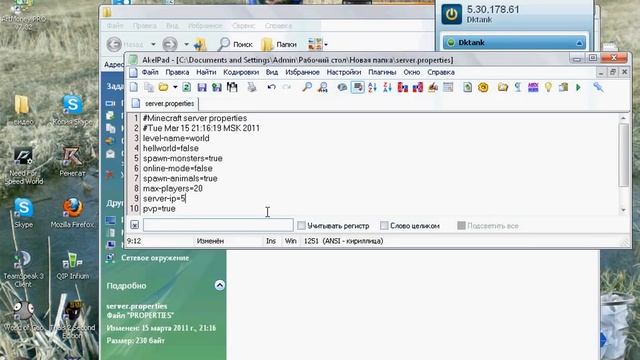Open the Настройки menu

pyautogui.click(x=344, y=72)
